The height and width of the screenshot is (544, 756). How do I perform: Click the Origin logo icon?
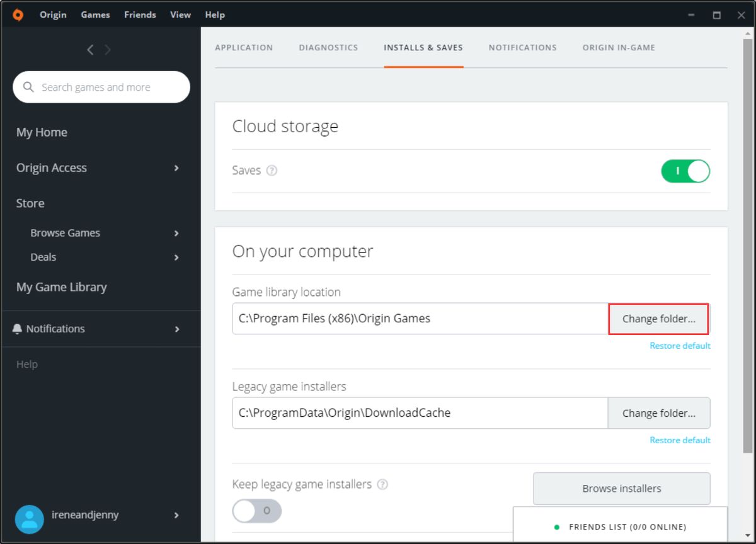coord(18,14)
